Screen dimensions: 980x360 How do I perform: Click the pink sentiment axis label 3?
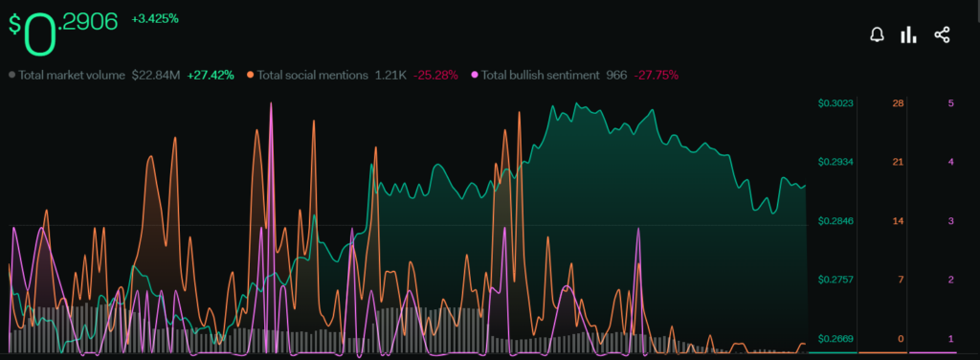[950, 221]
